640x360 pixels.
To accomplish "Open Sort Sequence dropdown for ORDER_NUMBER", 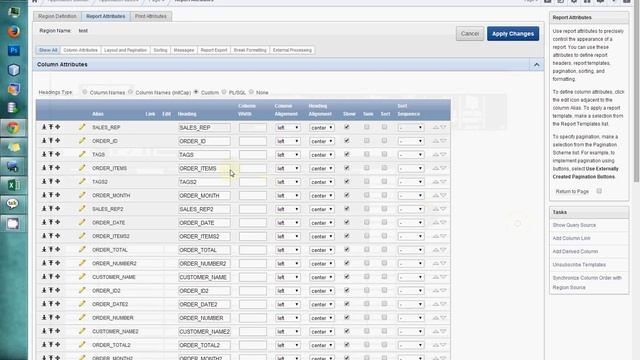I will 411,318.
